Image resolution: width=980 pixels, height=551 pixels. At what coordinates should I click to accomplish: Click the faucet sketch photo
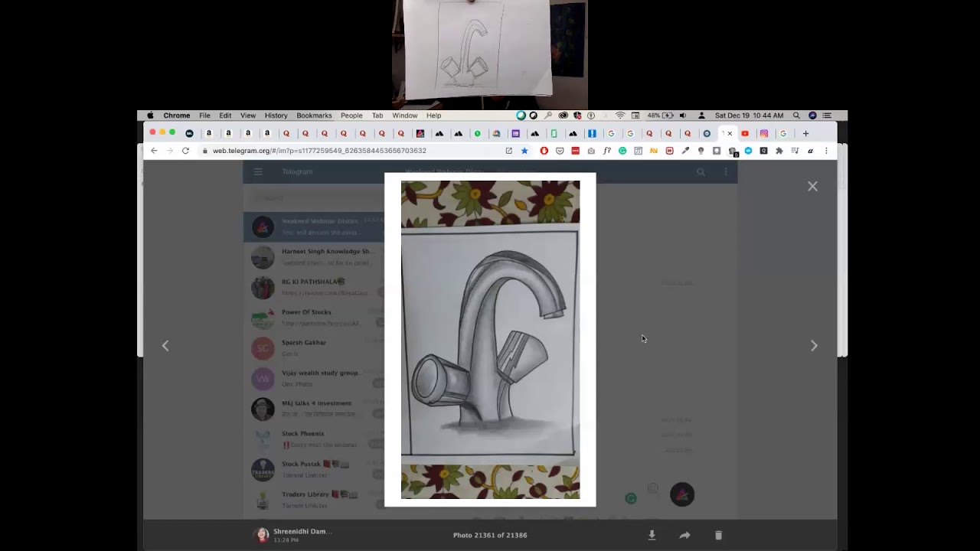pyautogui.click(x=490, y=340)
